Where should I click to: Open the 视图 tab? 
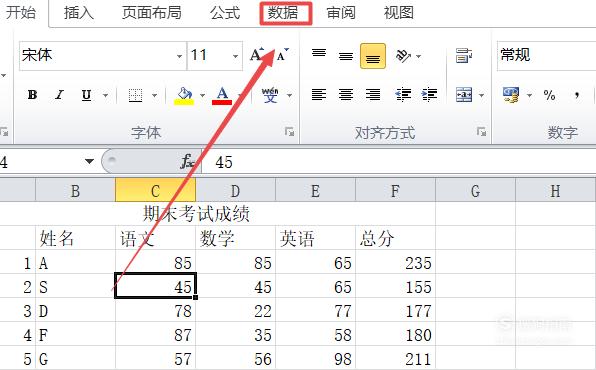tap(399, 13)
